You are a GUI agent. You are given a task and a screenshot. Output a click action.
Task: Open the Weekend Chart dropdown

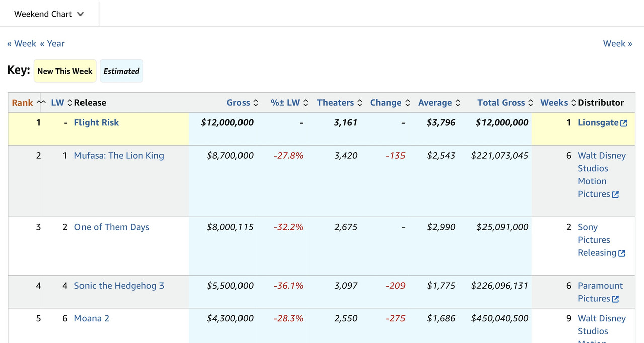pyautogui.click(x=49, y=14)
